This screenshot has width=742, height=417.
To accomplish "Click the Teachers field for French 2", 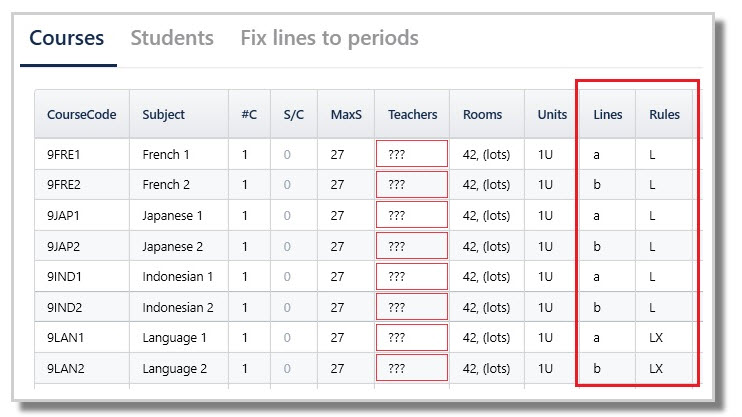I will point(412,185).
